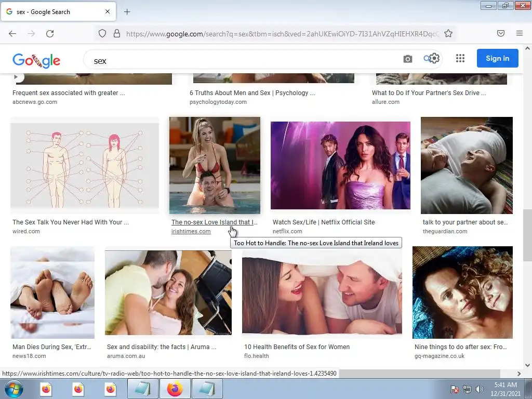Click the netflix.com source text
The image size is (532, 399).
click(x=287, y=231)
